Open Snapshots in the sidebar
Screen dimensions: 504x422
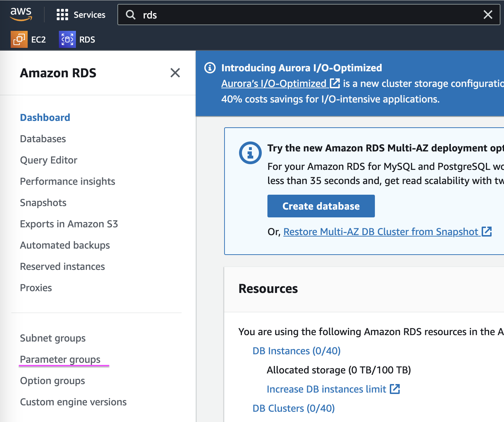[43, 202]
